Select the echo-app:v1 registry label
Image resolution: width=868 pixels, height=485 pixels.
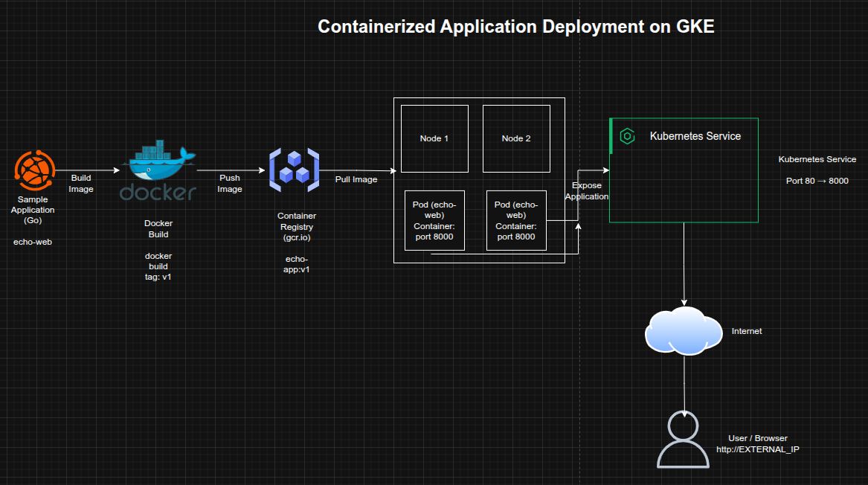(x=297, y=264)
